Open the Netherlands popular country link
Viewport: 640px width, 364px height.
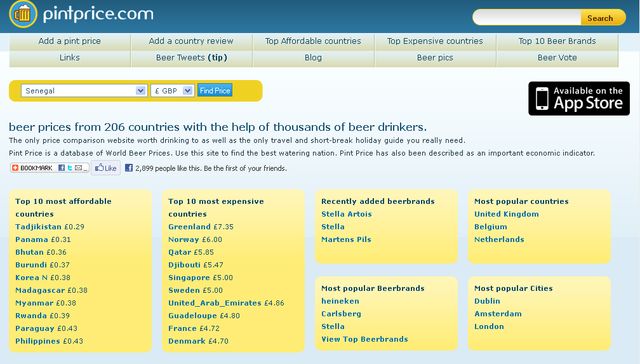coord(499,240)
